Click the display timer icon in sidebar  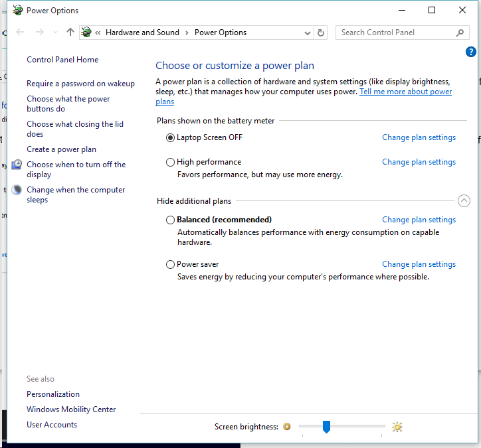point(17,165)
